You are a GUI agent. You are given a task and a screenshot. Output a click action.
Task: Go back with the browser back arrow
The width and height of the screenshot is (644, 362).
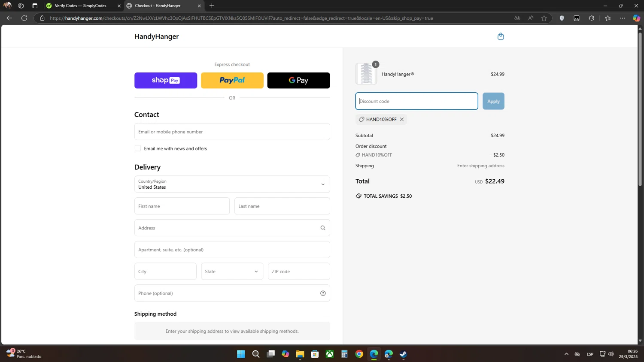(9, 18)
